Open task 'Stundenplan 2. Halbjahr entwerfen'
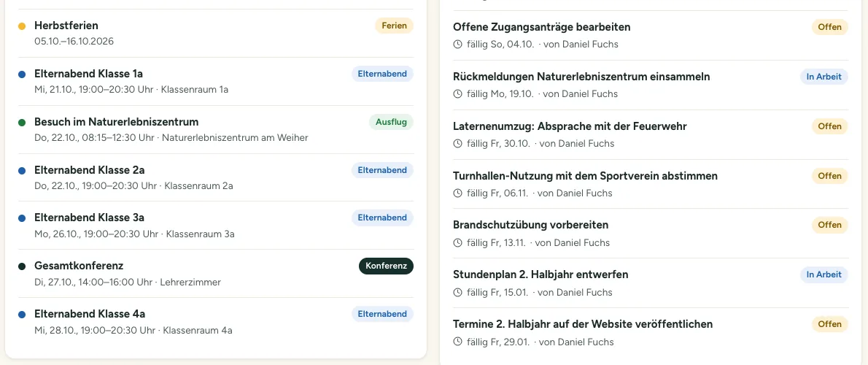The height and width of the screenshot is (365, 868). pos(651,283)
